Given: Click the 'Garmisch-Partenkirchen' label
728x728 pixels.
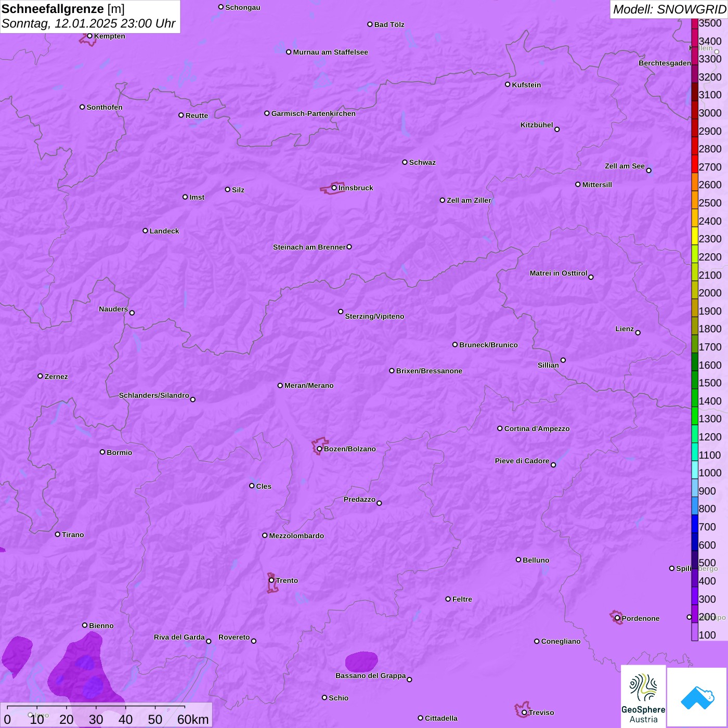Looking at the screenshot, I should (314, 113).
